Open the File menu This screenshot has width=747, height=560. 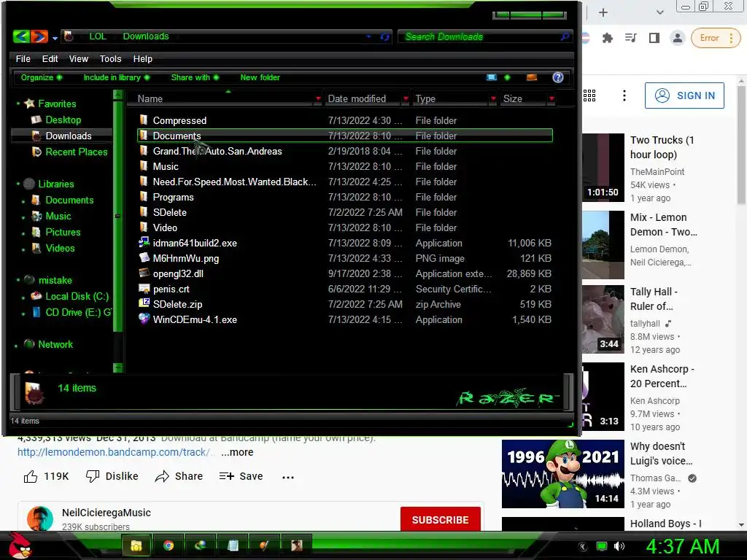[x=23, y=58]
